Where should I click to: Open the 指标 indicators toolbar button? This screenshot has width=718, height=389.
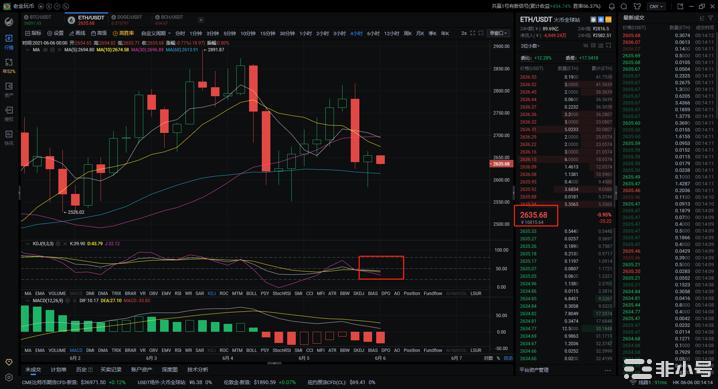click(33, 33)
